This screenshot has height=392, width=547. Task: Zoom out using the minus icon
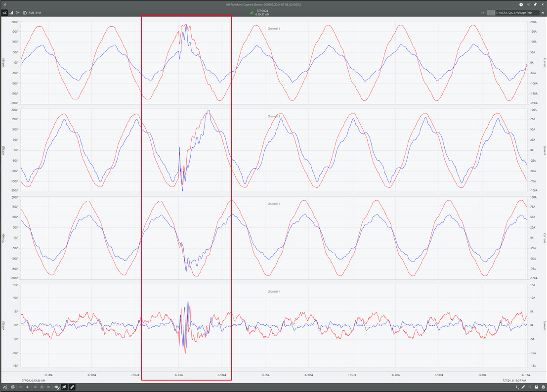click(21, 387)
